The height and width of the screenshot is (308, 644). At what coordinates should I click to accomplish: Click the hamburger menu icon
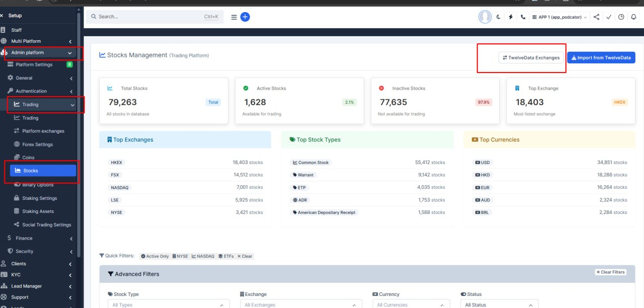tap(234, 17)
